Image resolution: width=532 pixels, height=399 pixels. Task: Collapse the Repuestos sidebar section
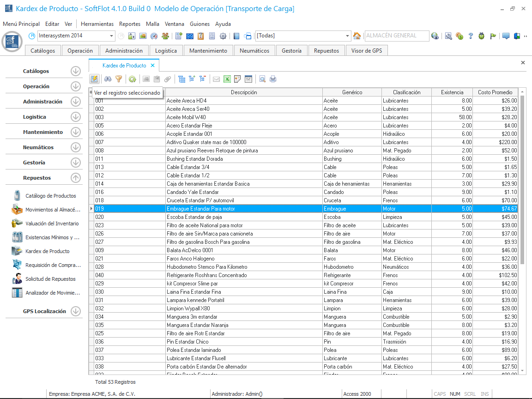76,178
